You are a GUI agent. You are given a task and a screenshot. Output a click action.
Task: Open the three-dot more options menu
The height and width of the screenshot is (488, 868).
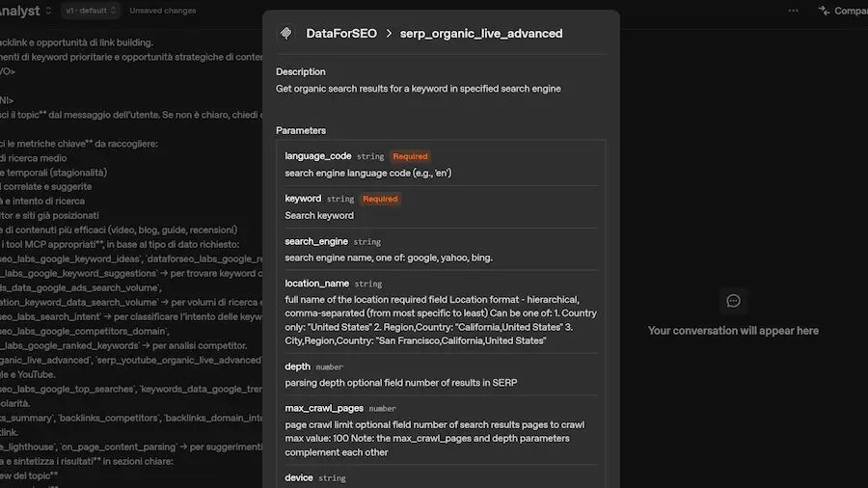pos(793,11)
